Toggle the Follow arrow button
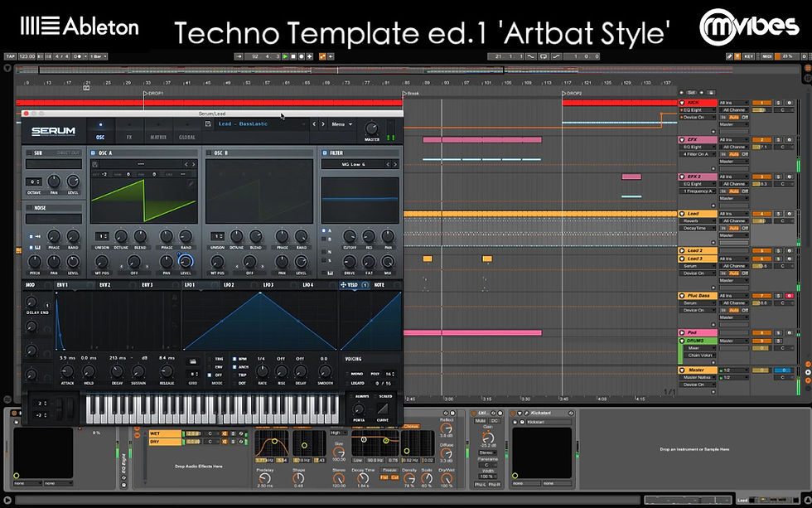Image resolution: width=812 pixels, height=508 pixels. tap(239, 56)
